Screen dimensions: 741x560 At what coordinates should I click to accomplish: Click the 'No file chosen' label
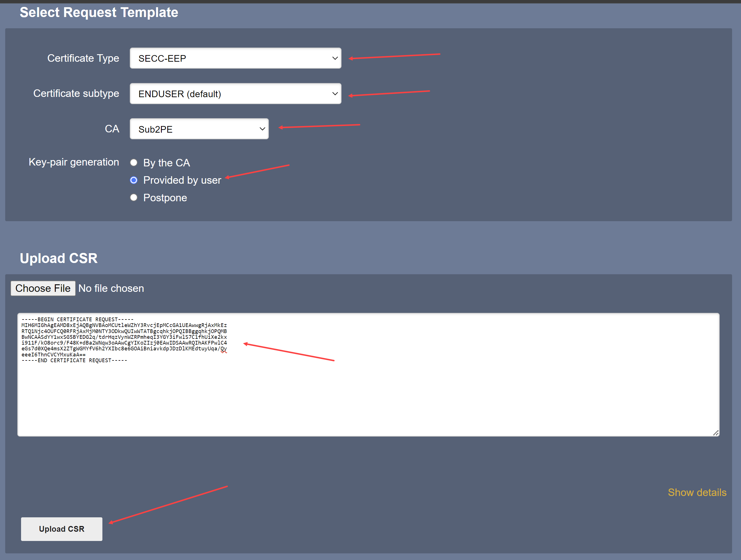111,288
